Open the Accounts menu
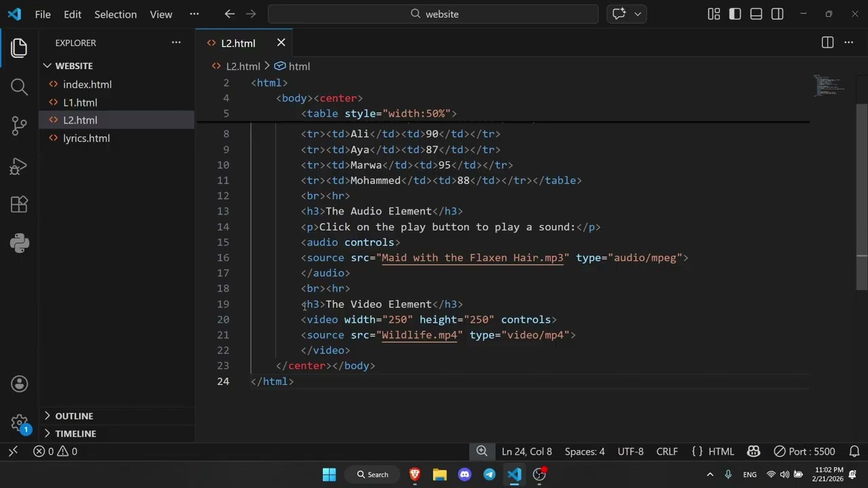Viewport: 868px width, 488px height. (19, 384)
